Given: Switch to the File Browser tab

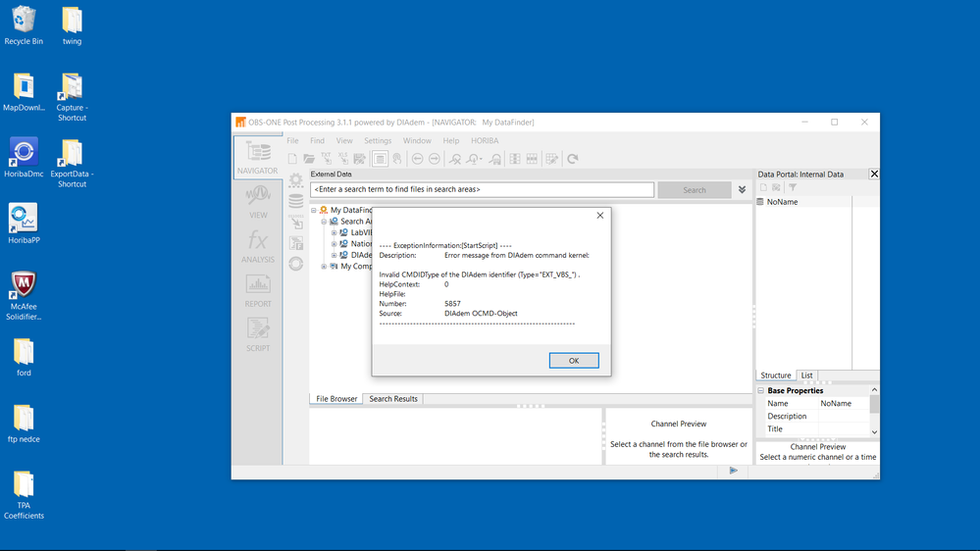Looking at the screenshot, I should click(x=336, y=399).
